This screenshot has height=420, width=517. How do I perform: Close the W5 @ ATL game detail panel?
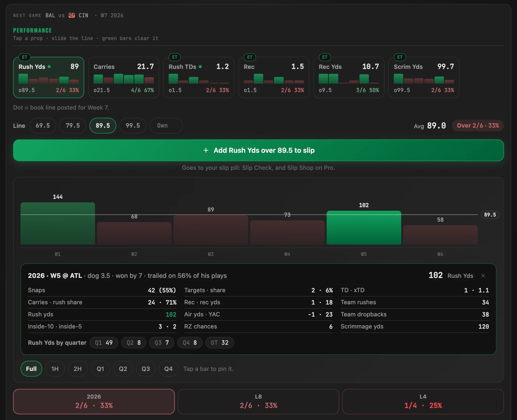pos(483,276)
